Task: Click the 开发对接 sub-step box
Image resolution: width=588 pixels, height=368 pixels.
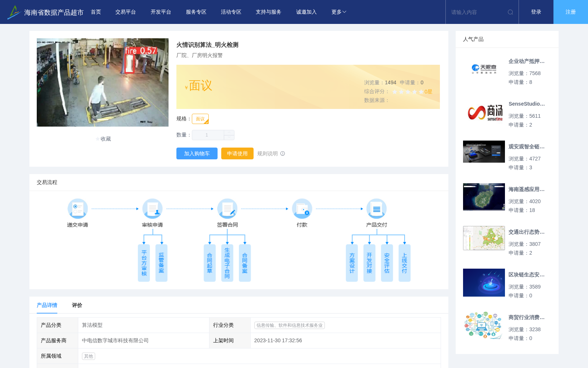Action: coord(369,263)
